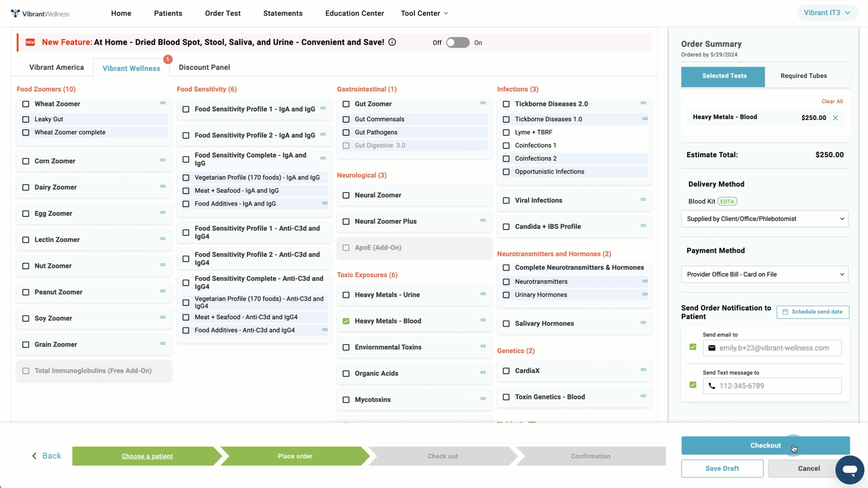The image size is (868, 488).
Task: Open the chat support bubble icon
Action: click(x=850, y=470)
